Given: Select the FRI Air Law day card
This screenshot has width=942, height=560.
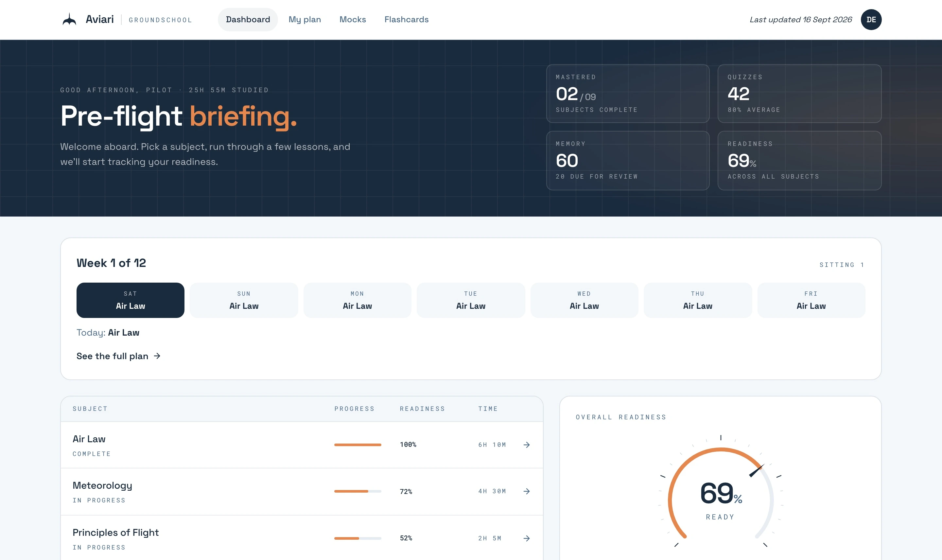Looking at the screenshot, I should coord(811,300).
